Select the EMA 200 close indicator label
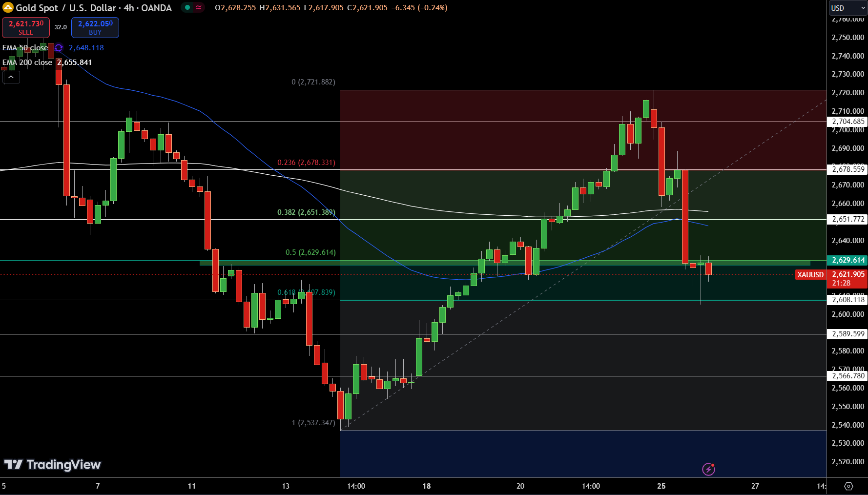 point(27,62)
